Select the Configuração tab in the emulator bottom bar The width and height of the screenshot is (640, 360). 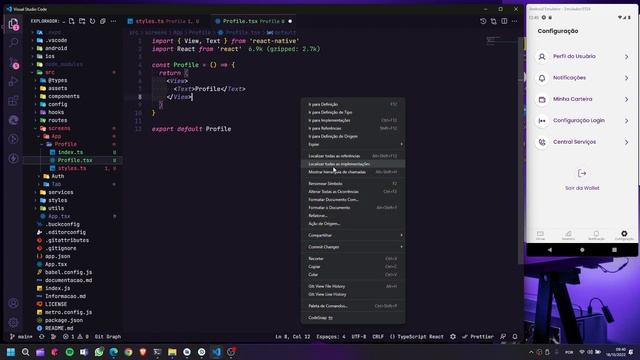coord(624,235)
